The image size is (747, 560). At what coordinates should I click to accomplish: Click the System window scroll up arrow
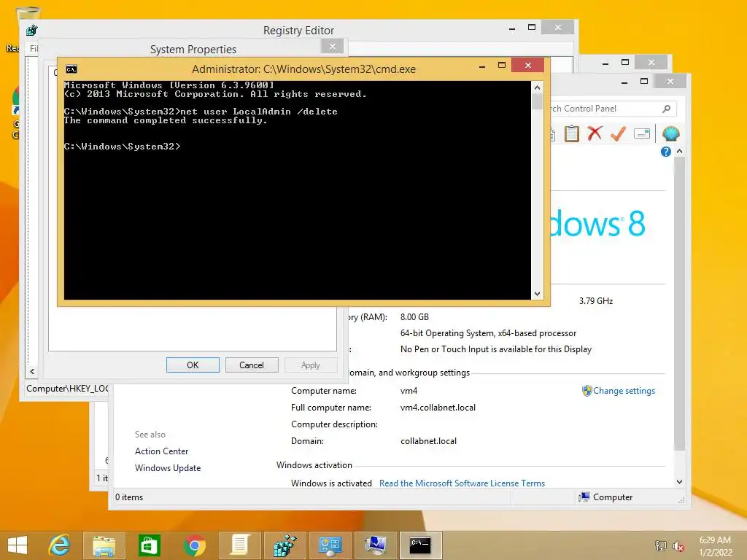[680, 152]
